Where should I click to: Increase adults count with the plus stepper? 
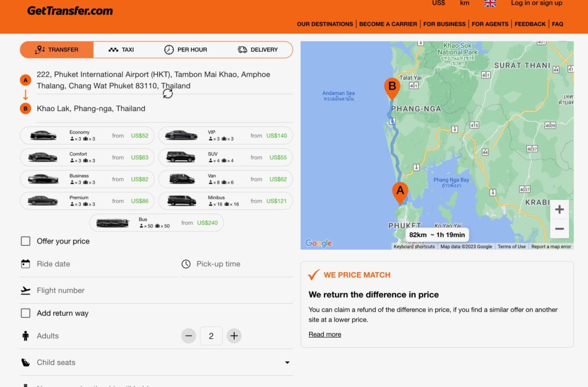click(x=234, y=336)
